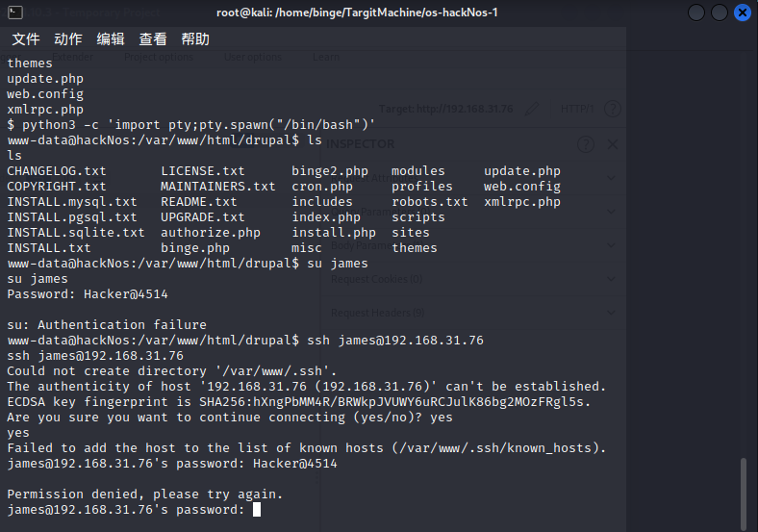
Task: Click INSTALL.pgsql.txt in the listing
Action: coord(72,217)
